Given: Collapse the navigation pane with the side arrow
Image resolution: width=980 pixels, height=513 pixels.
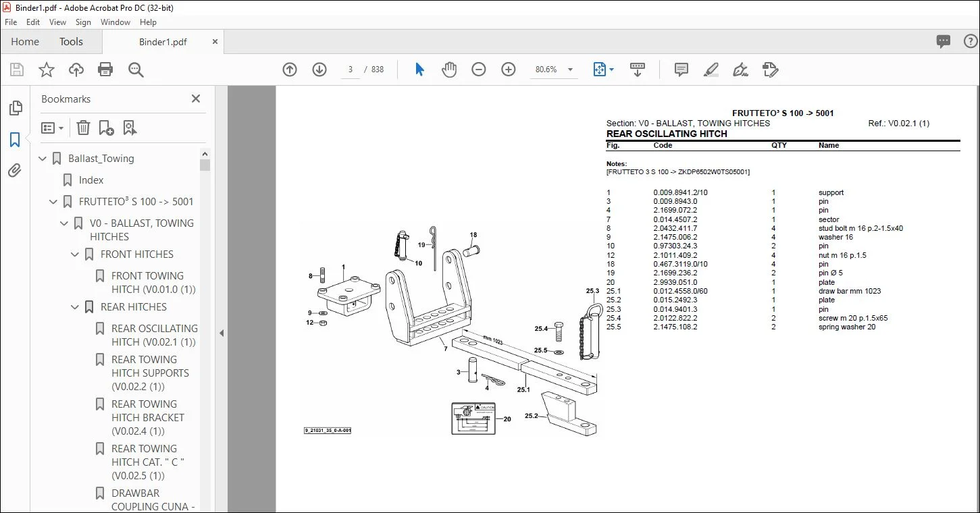Looking at the screenshot, I should pos(221,333).
